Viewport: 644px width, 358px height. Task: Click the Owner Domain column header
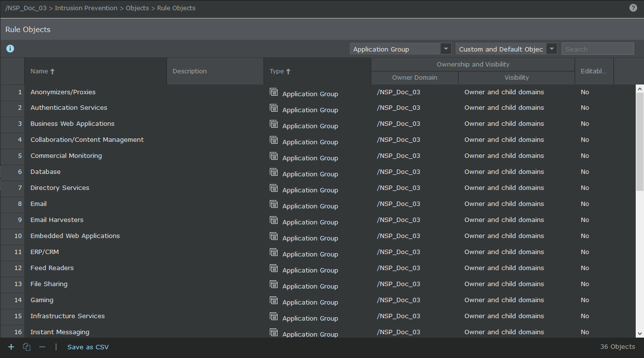click(414, 78)
